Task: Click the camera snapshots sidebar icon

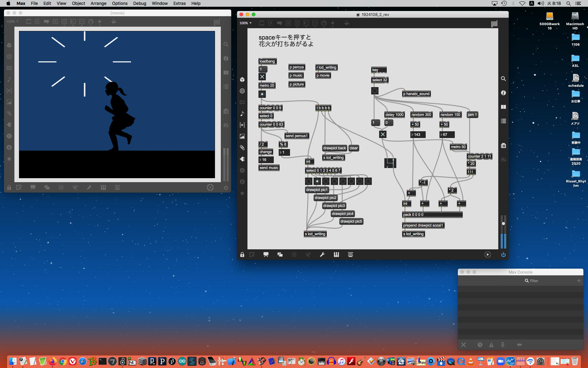Action: (503, 146)
